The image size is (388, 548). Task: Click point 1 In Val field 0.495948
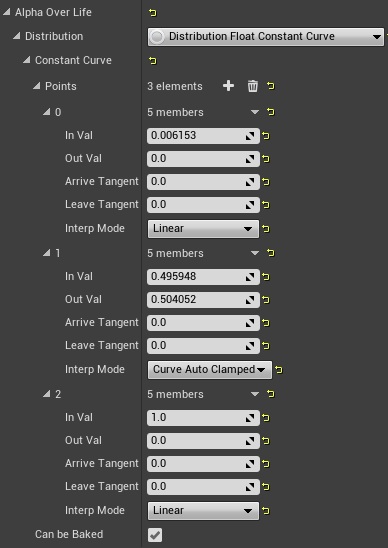(x=203, y=277)
